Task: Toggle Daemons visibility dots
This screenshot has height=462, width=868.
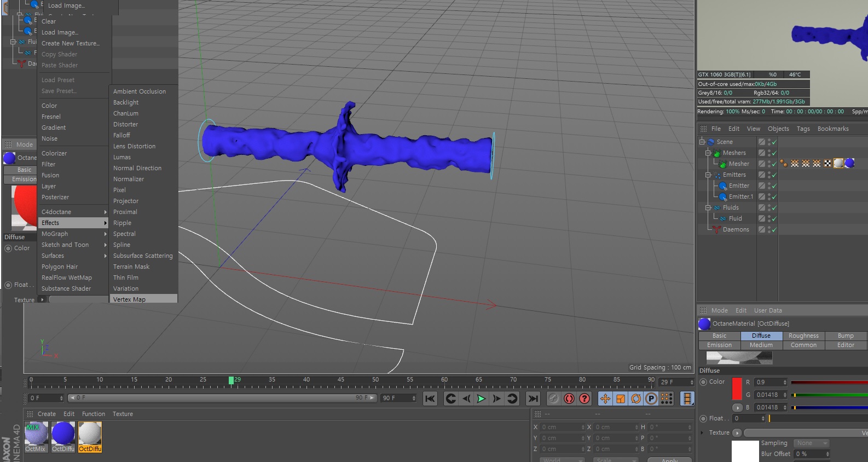Action: (x=769, y=229)
